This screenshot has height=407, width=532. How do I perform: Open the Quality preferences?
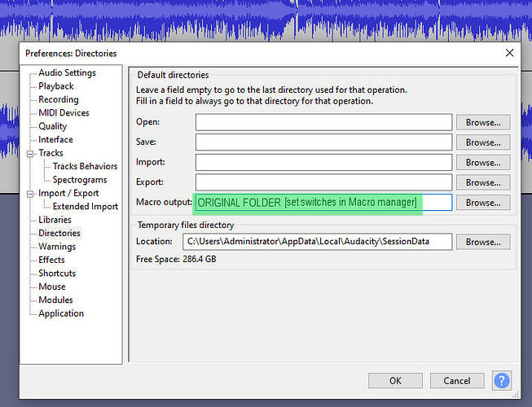[53, 126]
